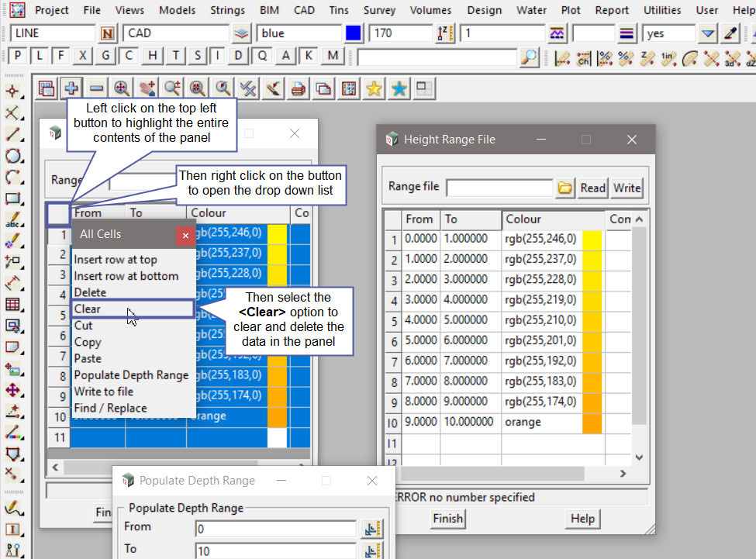
Task: Open folder browse icon beside Range file
Action: pyautogui.click(x=565, y=188)
